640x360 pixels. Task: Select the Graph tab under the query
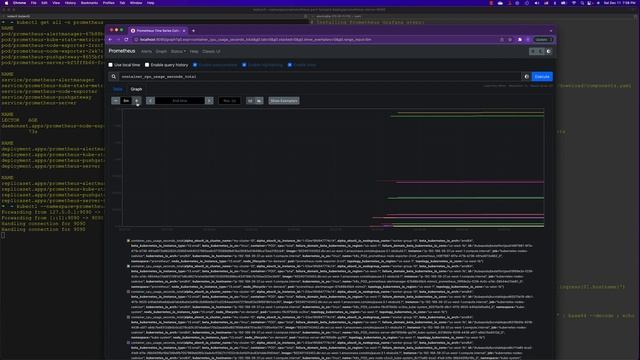(x=136, y=89)
